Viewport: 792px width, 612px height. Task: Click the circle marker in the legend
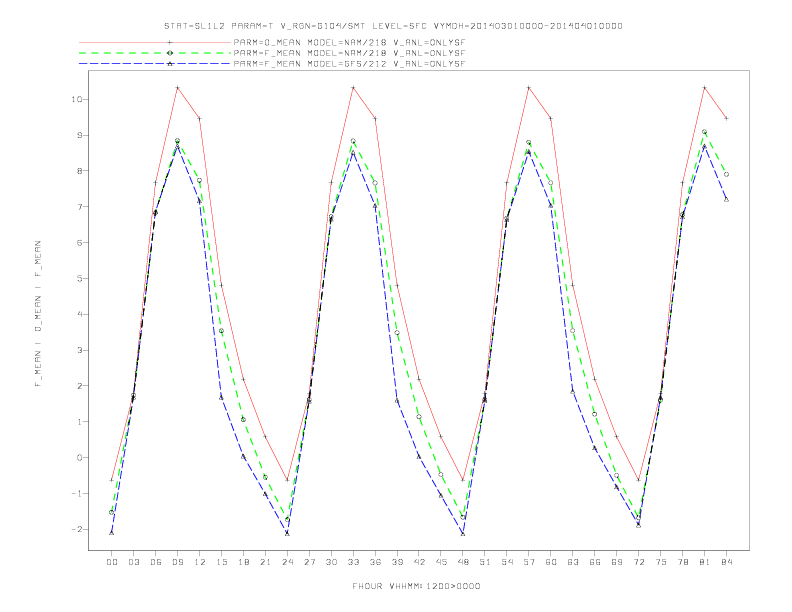coord(170,53)
